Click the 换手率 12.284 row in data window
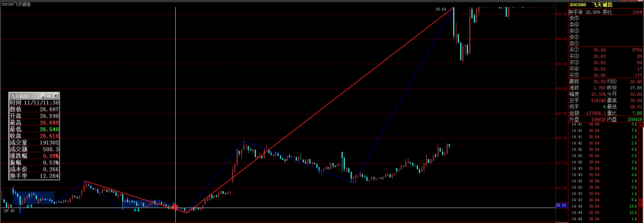 [34, 176]
